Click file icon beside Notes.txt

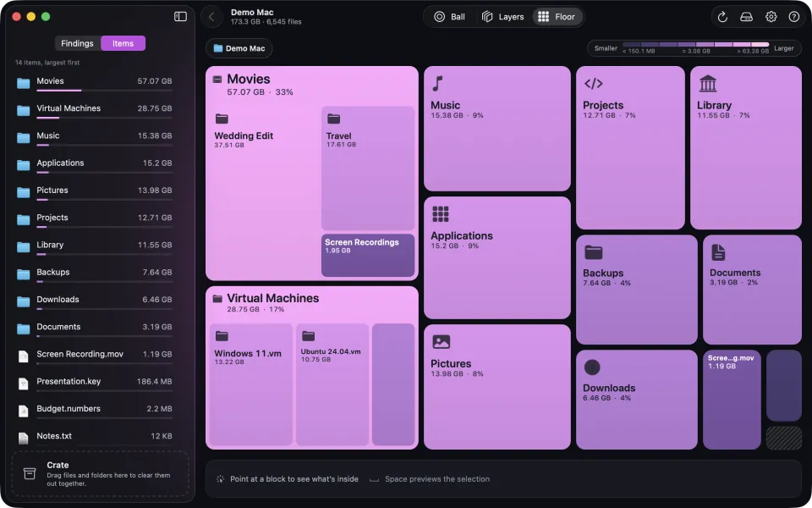[x=24, y=438]
